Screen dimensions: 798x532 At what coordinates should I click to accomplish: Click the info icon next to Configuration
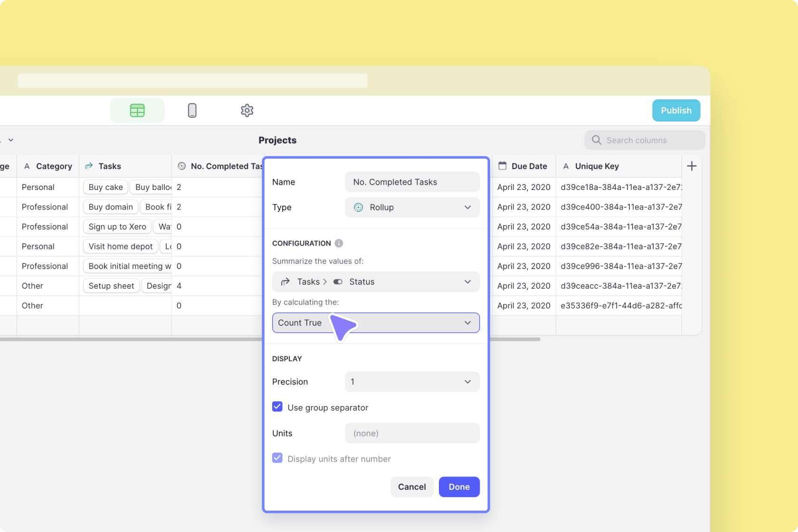coord(339,243)
